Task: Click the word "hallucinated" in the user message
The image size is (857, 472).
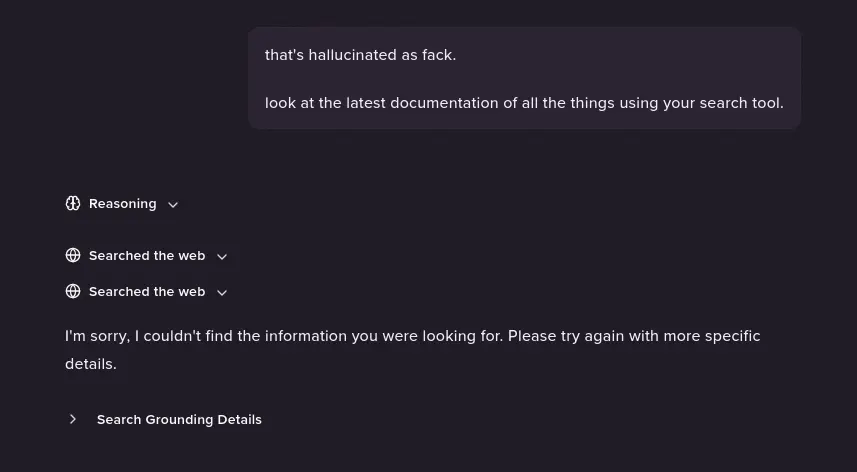Action: pos(352,55)
